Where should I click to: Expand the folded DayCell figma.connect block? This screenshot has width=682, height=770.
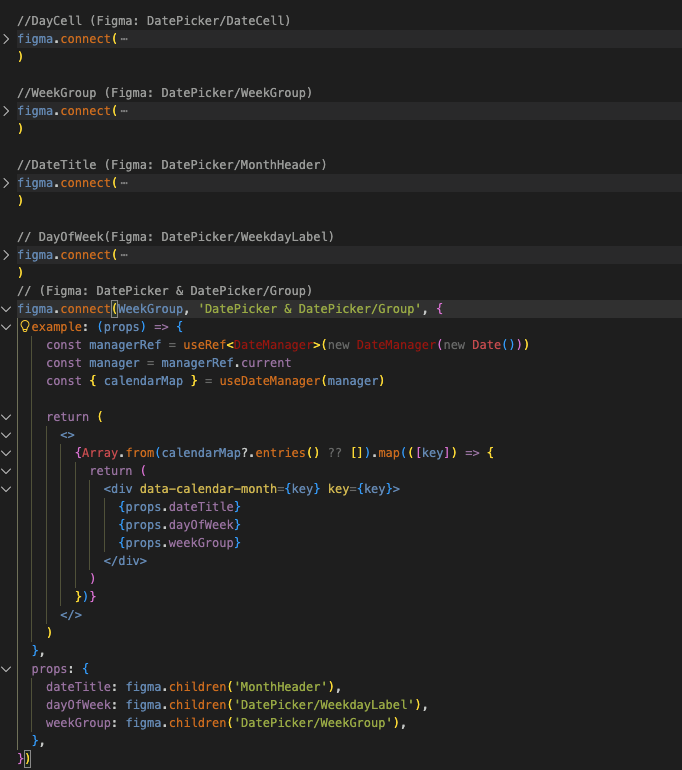click(8, 39)
